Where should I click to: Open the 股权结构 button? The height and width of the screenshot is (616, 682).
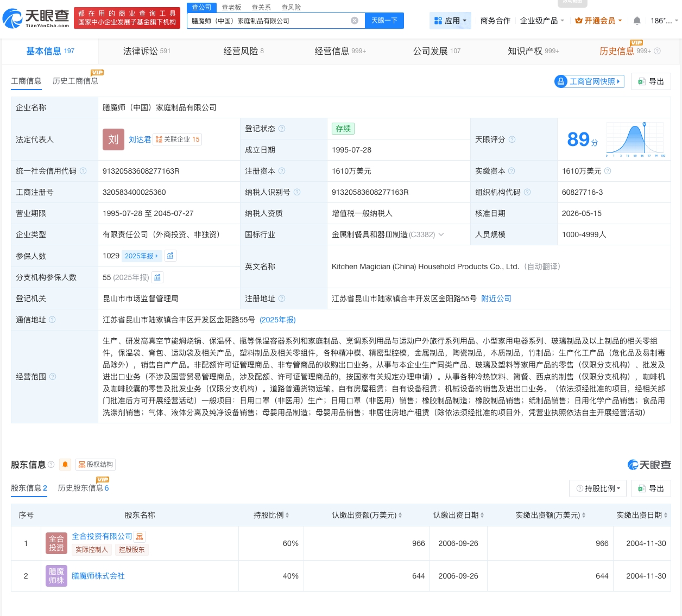pyautogui.click(x=96, y=465)
